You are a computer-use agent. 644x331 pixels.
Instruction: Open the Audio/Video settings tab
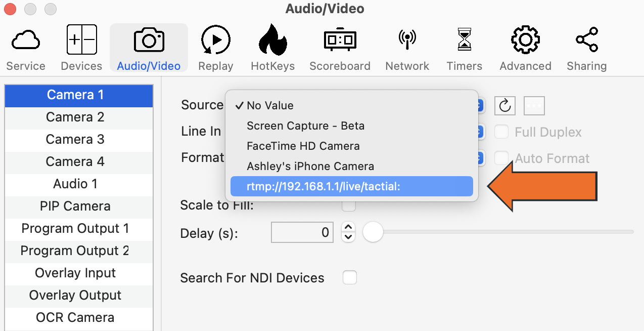click(x=148, y=47)
